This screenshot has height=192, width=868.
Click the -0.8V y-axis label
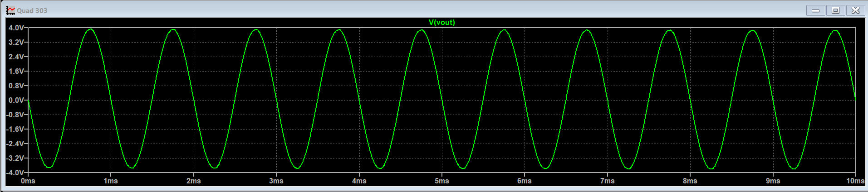click(15, 115)
